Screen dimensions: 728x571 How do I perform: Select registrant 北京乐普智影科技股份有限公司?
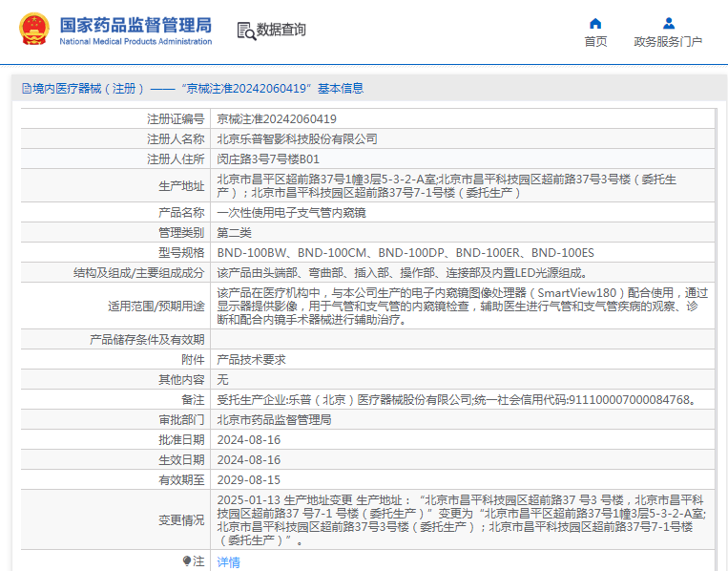click(297, 138)
